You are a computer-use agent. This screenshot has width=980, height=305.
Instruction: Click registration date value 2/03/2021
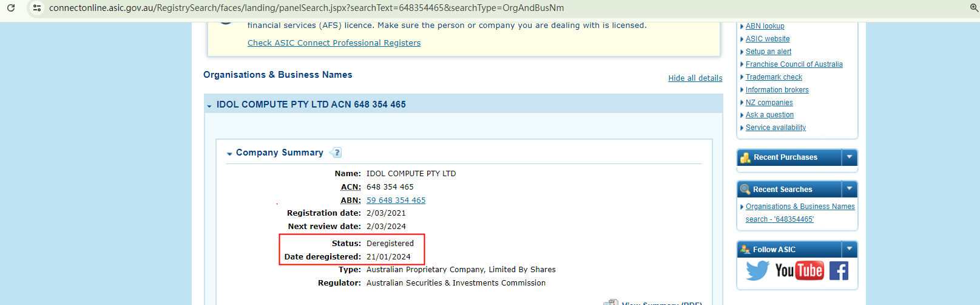tap(386, 213)
